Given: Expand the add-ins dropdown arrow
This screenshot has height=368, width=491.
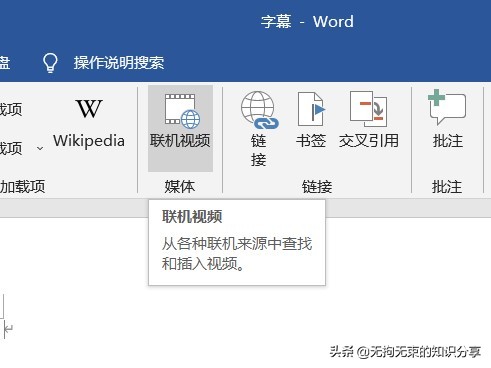Looking at the screenshot, I should pyautogui.click(x=40, y=148).
